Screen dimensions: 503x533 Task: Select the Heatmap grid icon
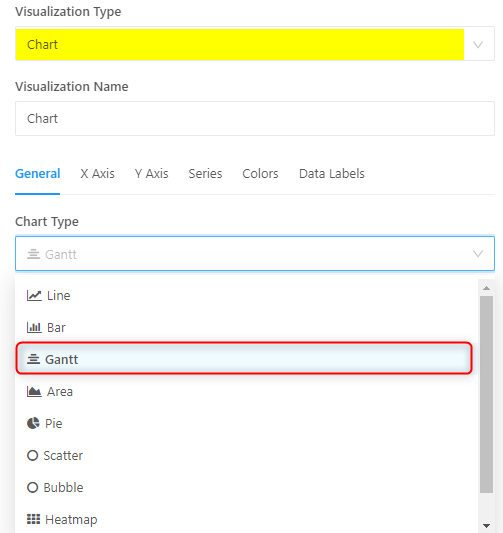33,519
